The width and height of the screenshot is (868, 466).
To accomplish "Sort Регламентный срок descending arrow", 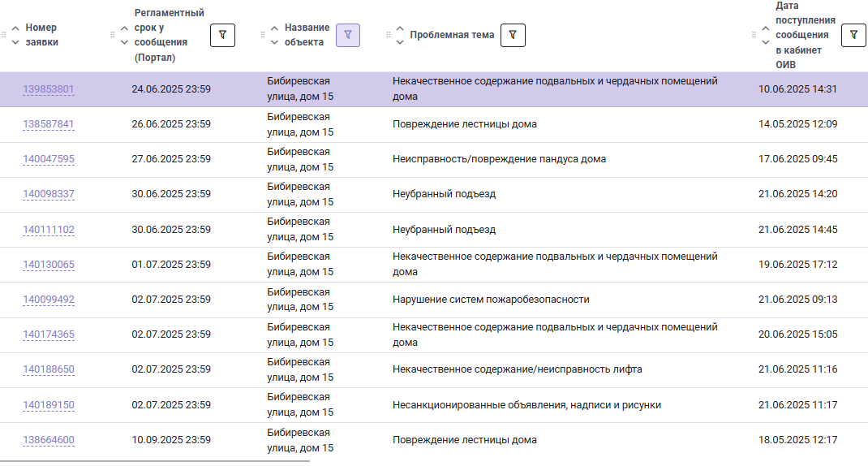I will click(x=125, y=42).
